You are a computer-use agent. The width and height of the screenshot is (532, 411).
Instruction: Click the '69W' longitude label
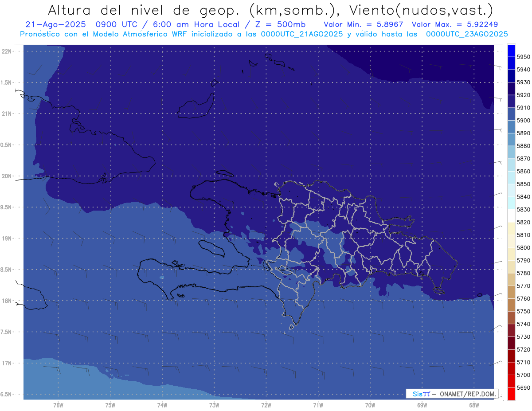point(422,405)
